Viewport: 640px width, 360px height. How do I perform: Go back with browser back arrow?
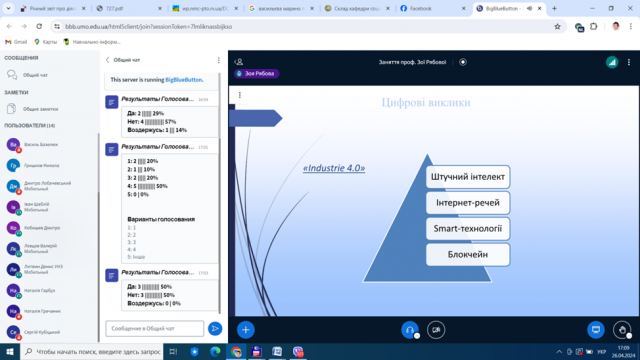(9, 27)
